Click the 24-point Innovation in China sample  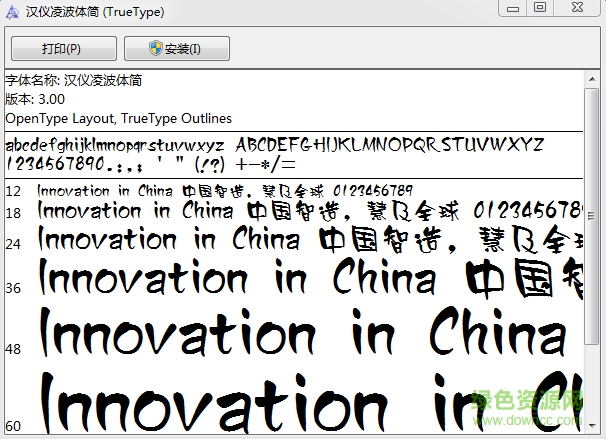(x=310, y=240)
